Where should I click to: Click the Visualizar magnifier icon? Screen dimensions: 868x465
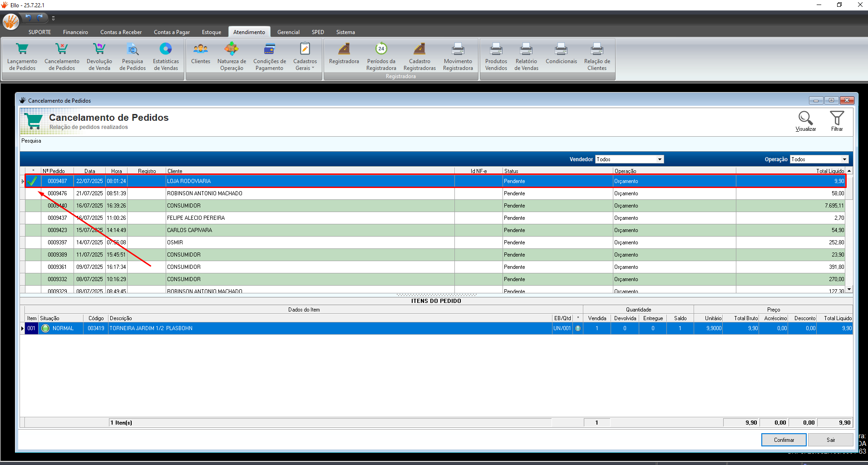[x=805, y=121]
